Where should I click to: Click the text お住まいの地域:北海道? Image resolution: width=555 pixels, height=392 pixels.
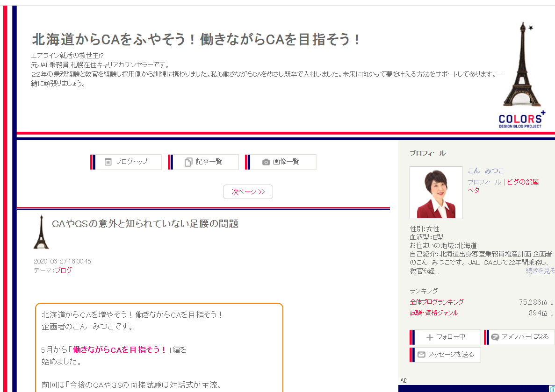click(443, 246)
